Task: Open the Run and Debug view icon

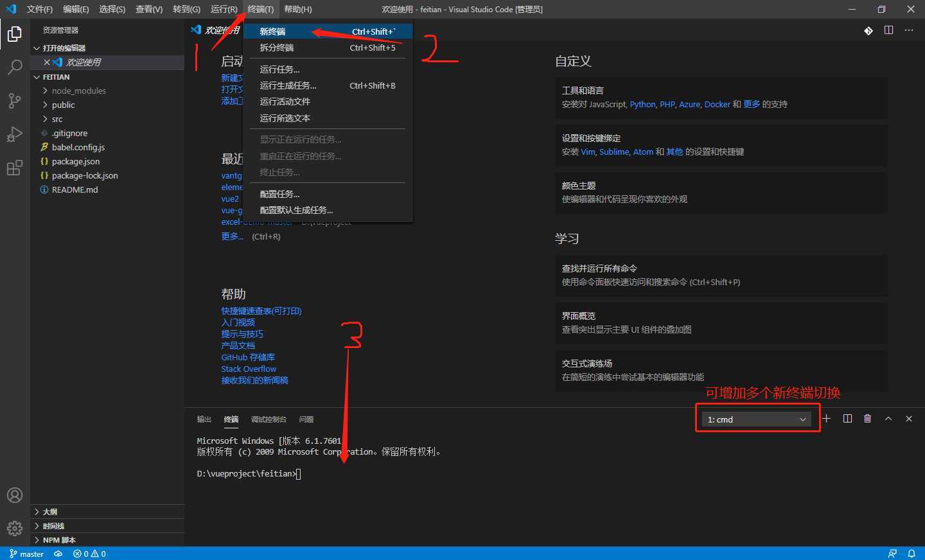Action: tap(15, 134)
